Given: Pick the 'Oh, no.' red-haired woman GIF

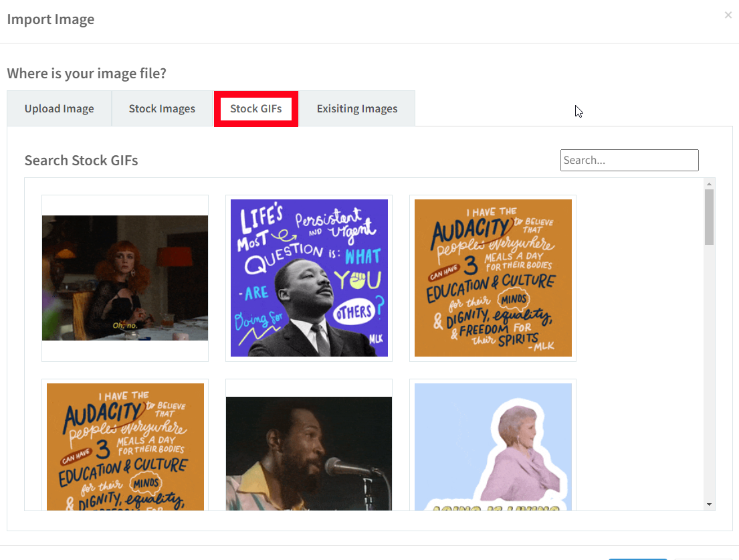Looking at the screenshot, I should pos(125,278).
